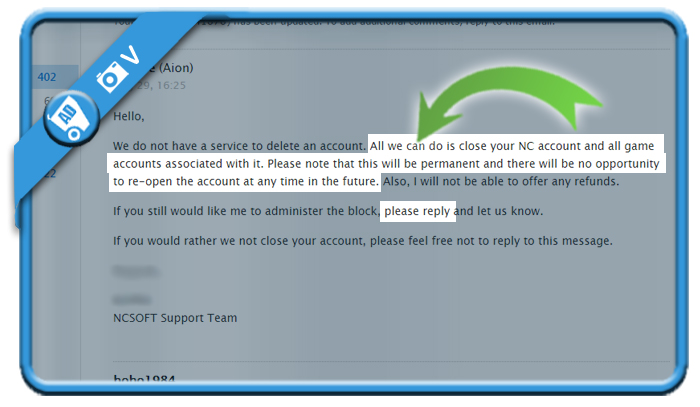
Task: Open the bobo1984 username below
Action: click(x=144, y=378)
